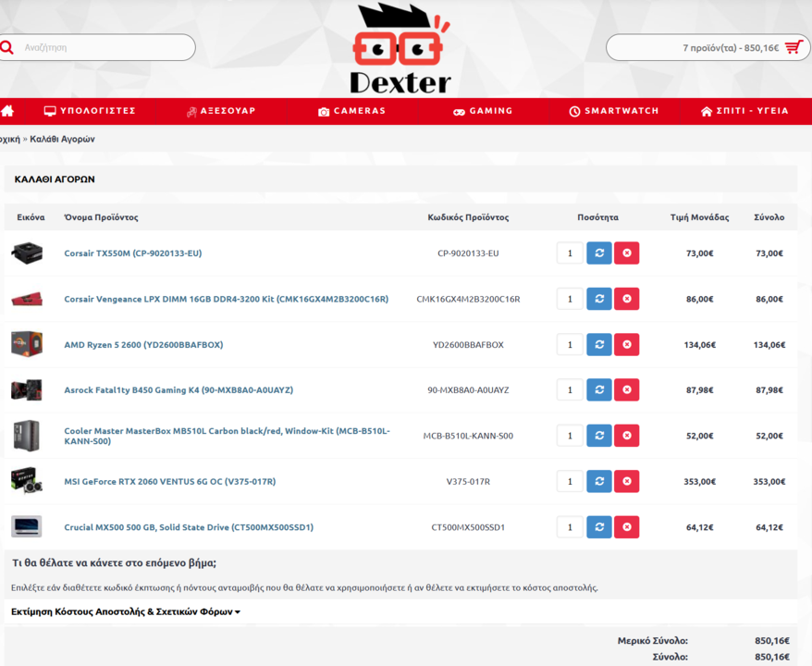Open the ΣΠΙΤΙ - ΥΓΕΙΑ menu

tap(744, 111)
